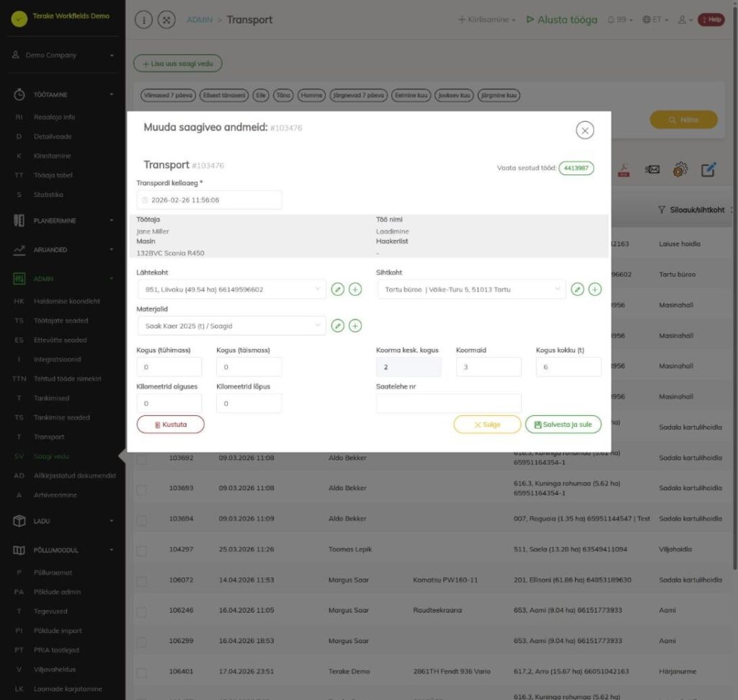
Task: Add a new Lähtekoht with plus icon
Action: [355, 289]
